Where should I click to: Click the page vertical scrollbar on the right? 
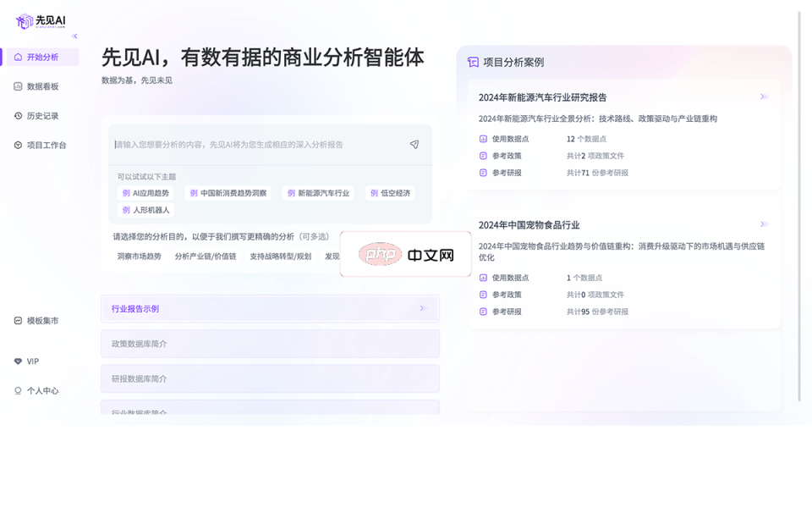(x=799, y=207)
